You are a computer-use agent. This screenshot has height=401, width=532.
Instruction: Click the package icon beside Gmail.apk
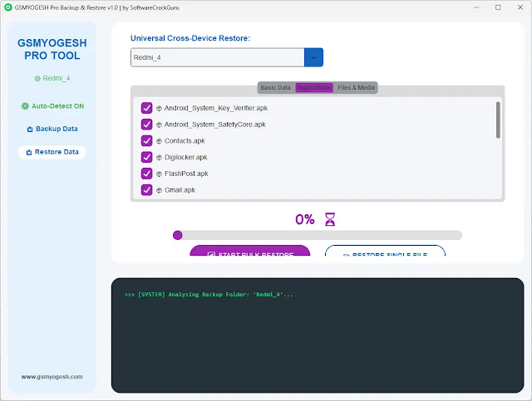160,190
